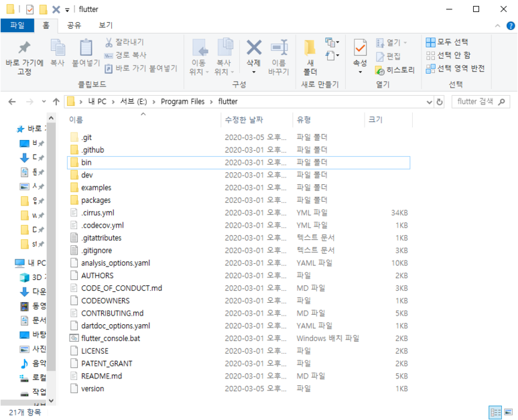This screenshot has height=420, width=518.
Task: Sort by Size column header
Action: click(389, 120)
